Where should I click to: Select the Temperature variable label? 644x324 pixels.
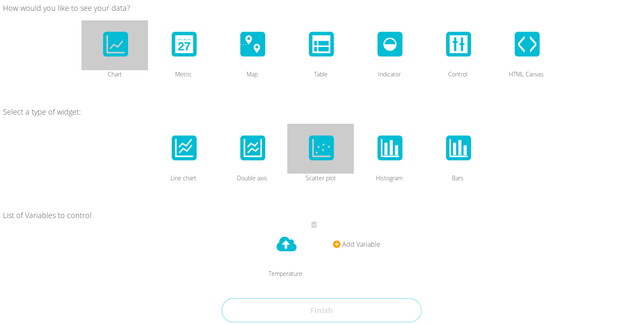(285, 273)
